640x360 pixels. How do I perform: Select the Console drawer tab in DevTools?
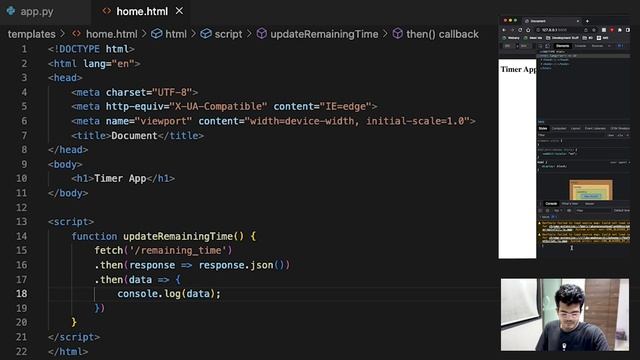pyautogui.click(x=551, y=204)
